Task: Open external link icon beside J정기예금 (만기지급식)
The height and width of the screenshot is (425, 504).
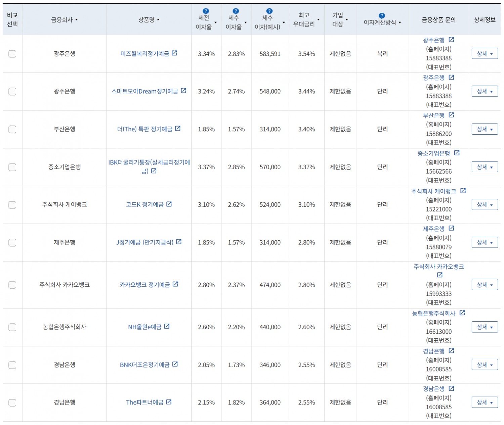Action: click(x=179, y=242)
